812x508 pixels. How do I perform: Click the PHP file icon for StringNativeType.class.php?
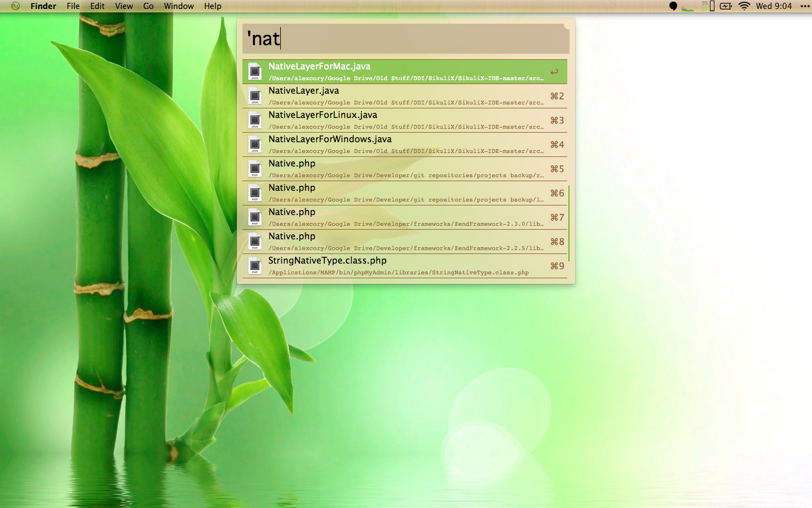tap(255, 266)
